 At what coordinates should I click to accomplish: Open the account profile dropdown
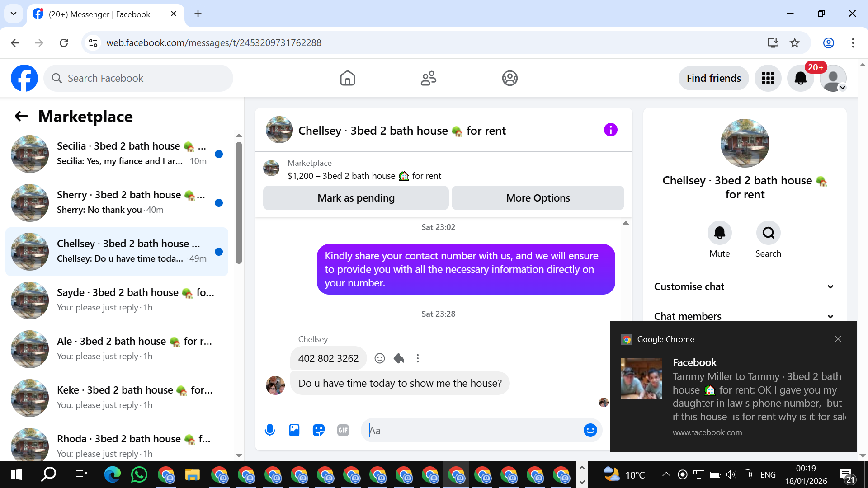(833, 78)
